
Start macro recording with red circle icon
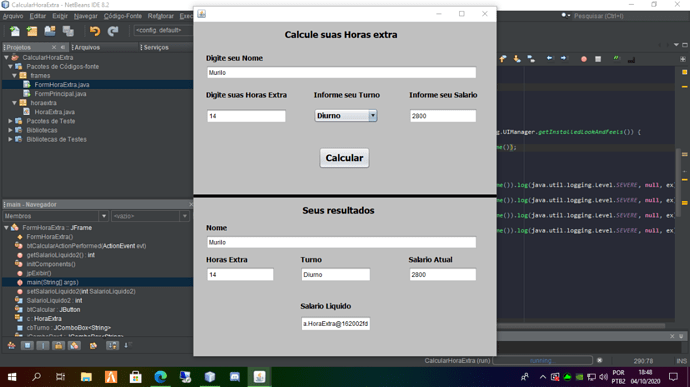584,59
